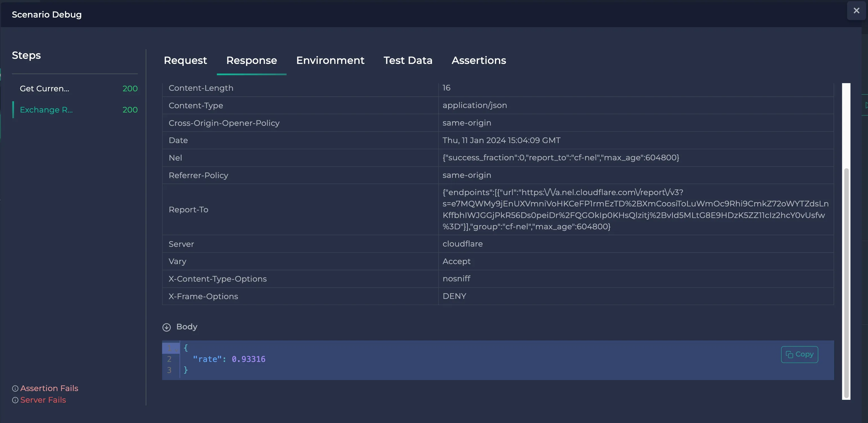Open Server Fails details
This screenshot has height=423, width=868.
point(43,400)
